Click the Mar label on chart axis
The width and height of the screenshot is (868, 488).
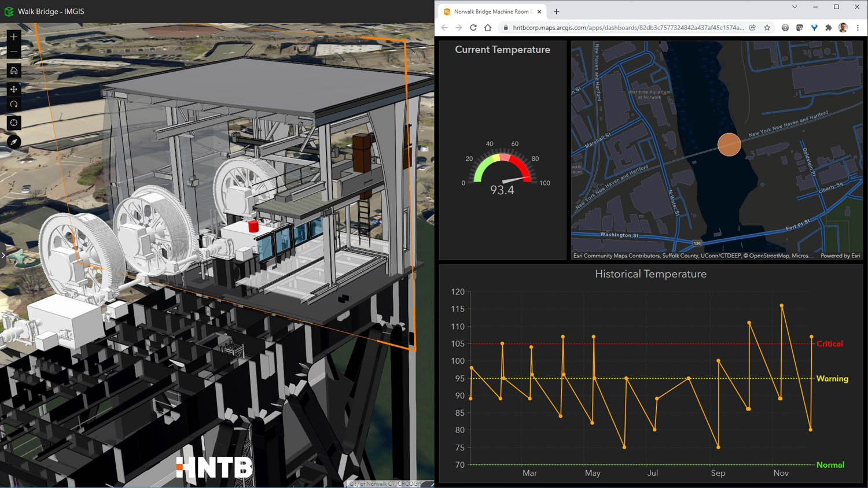pos(529,473)
